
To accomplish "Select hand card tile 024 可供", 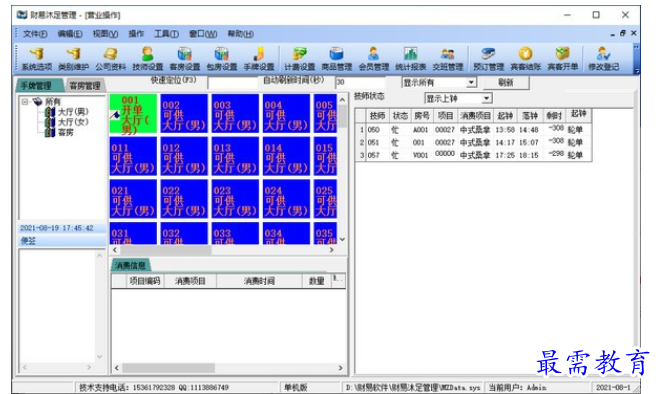I will click(287, 199).
